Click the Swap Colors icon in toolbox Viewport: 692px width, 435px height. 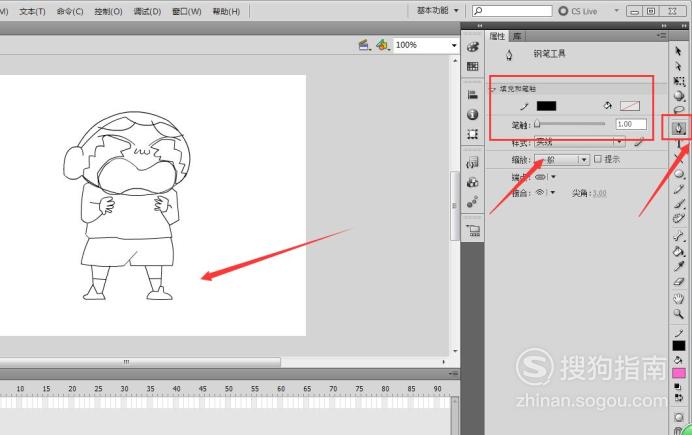pyautogui.click(x=679, y=398)
